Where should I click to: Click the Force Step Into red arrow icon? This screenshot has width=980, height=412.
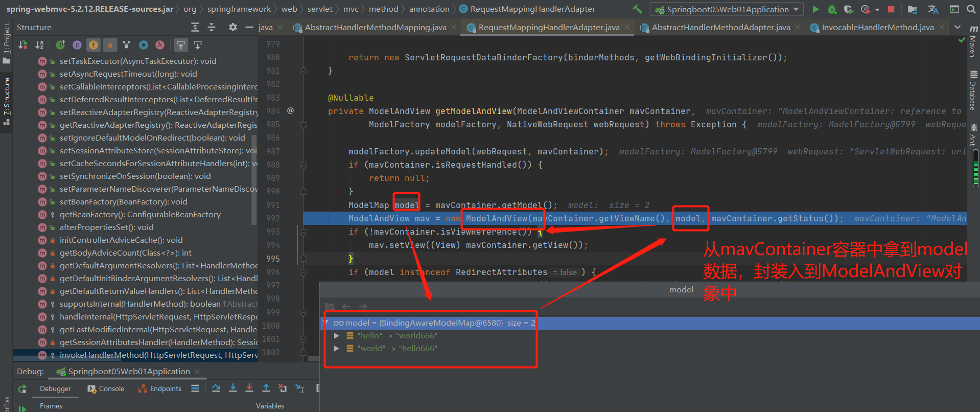pyautogui.click(x=249, y=388)
